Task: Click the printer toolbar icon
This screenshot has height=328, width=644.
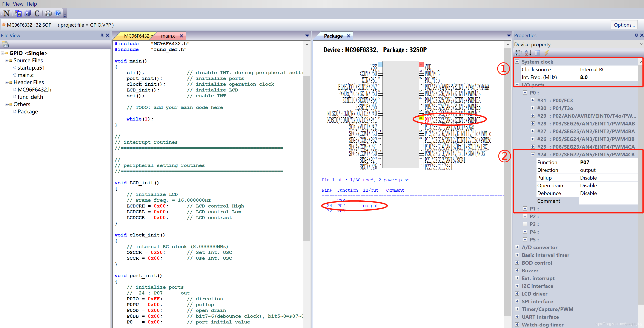Action: (x=48, y=13)
